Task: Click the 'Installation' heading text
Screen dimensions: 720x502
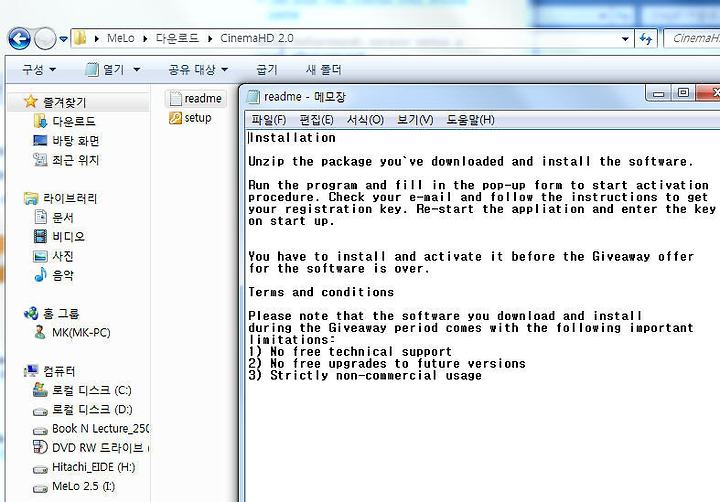Action: point(292,138)
